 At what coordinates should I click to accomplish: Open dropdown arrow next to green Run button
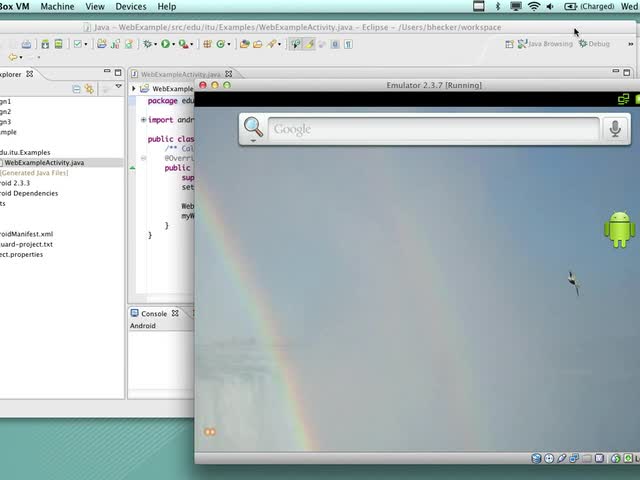click(x=173, y=44)
